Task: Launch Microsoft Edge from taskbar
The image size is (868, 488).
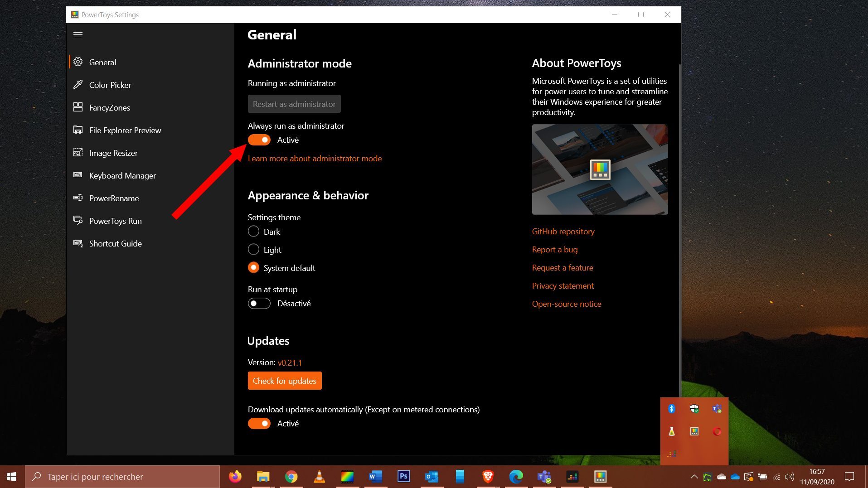Action: tap(516, 477)
